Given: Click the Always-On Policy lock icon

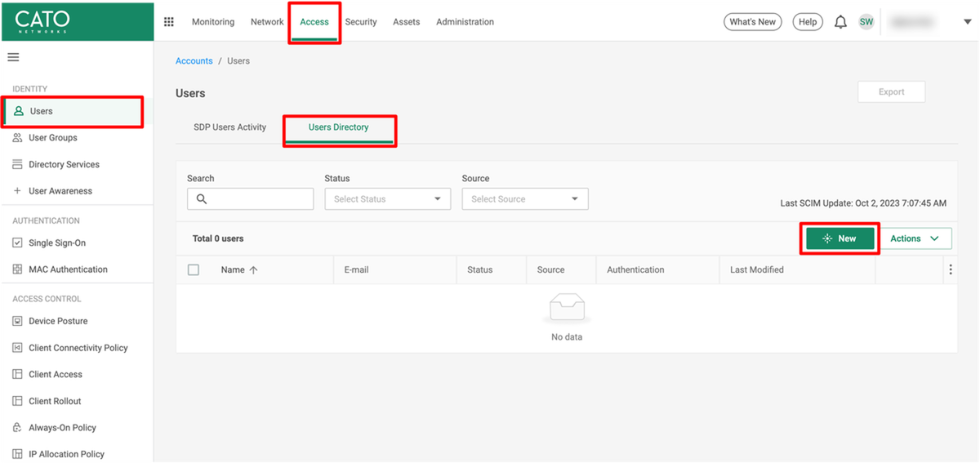Looking at the screenshot, I should 17,427.
